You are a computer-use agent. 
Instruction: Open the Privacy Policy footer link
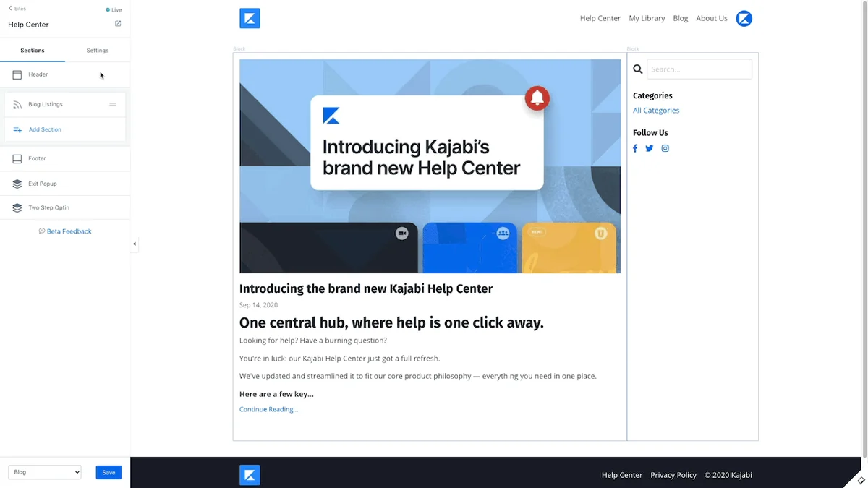673,475
